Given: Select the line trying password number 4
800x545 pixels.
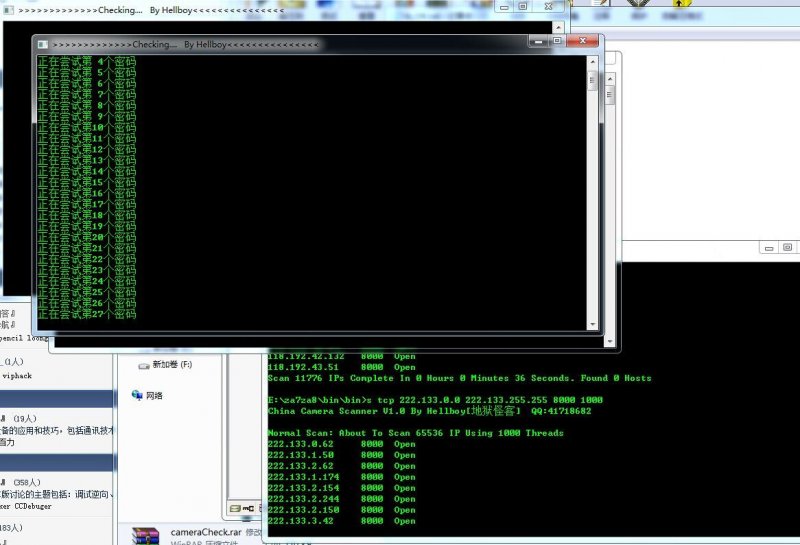Looking at the screenshot, I should click(x=87, y=62).
